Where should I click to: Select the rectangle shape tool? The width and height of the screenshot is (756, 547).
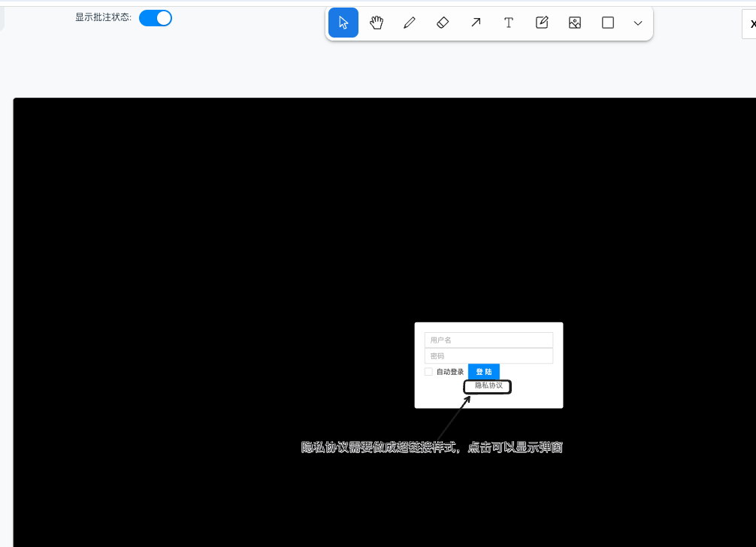click(x=607, y=23)
